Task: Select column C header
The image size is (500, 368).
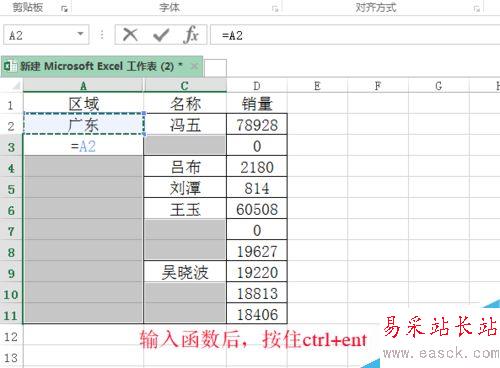Action: click(185, 86)
